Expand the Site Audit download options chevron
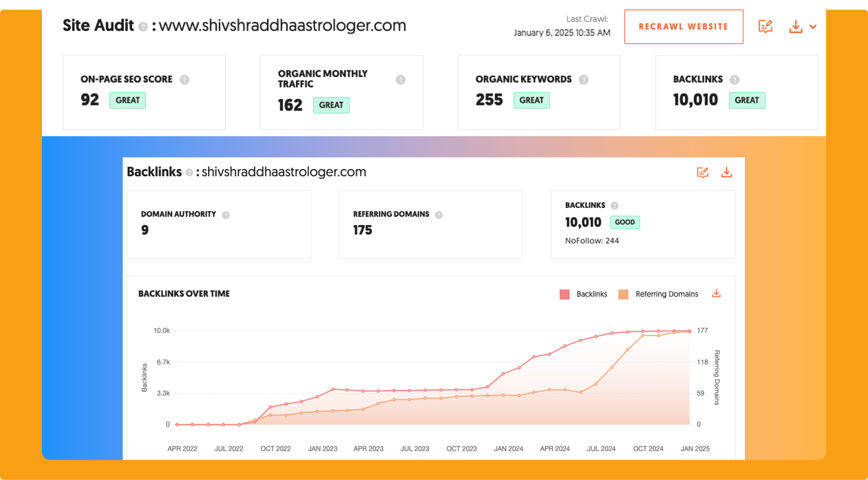868x480 pixels. [813, 27]
